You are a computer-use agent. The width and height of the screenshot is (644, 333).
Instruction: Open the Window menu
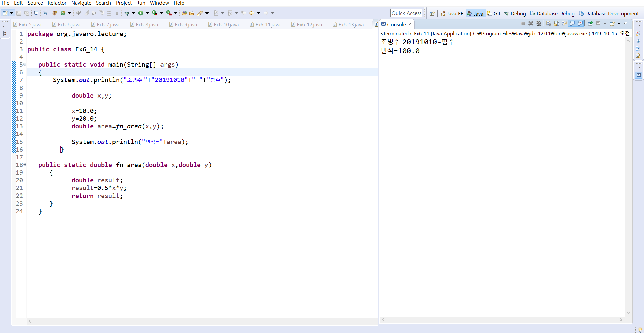[x=159, y=3]
